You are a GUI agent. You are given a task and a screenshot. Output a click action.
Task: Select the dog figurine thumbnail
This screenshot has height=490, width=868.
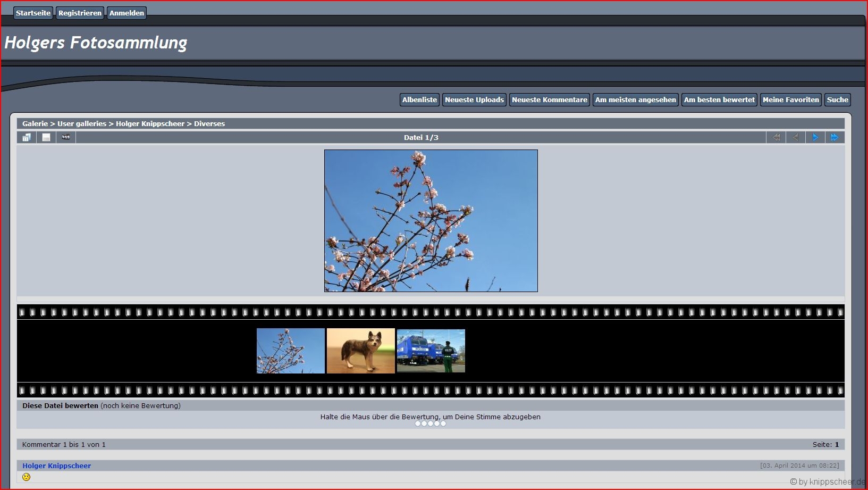point(361,351)
